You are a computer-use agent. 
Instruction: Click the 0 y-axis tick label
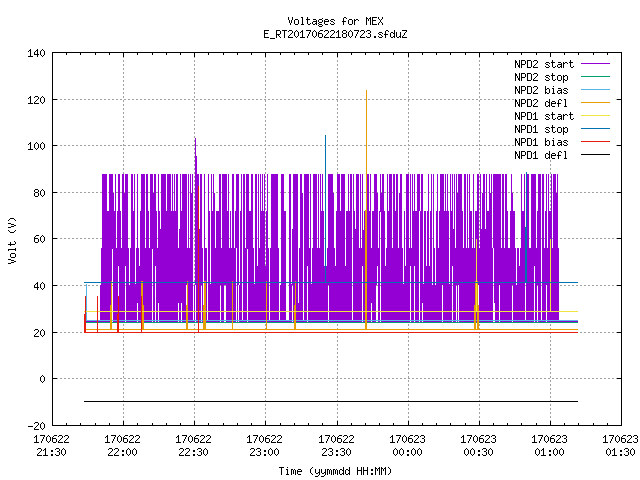coord(42,379)
